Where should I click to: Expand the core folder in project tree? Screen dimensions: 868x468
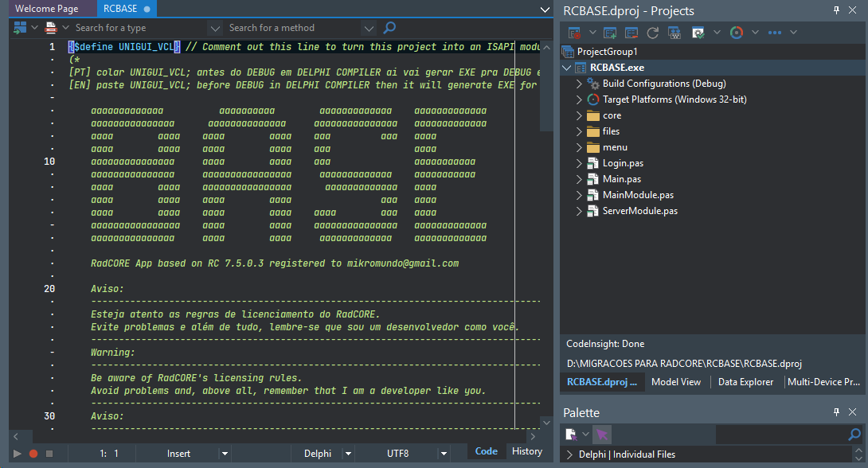coord(579,115)
